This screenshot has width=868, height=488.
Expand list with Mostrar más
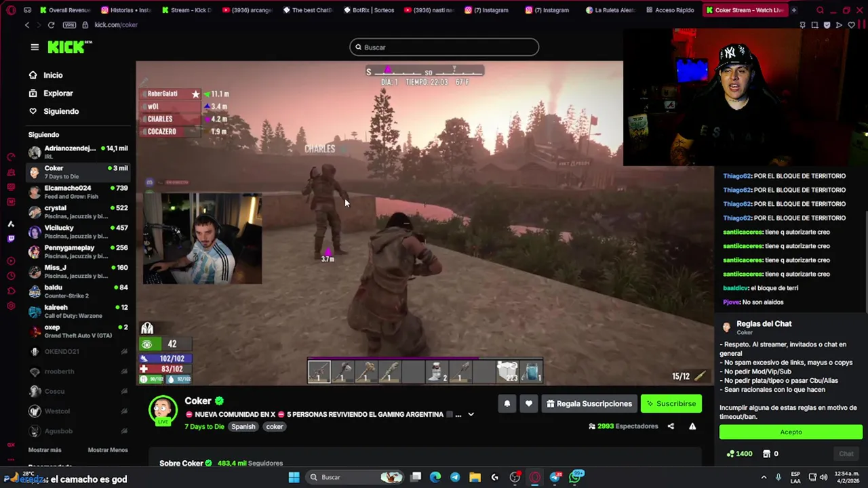coord(45,450)
